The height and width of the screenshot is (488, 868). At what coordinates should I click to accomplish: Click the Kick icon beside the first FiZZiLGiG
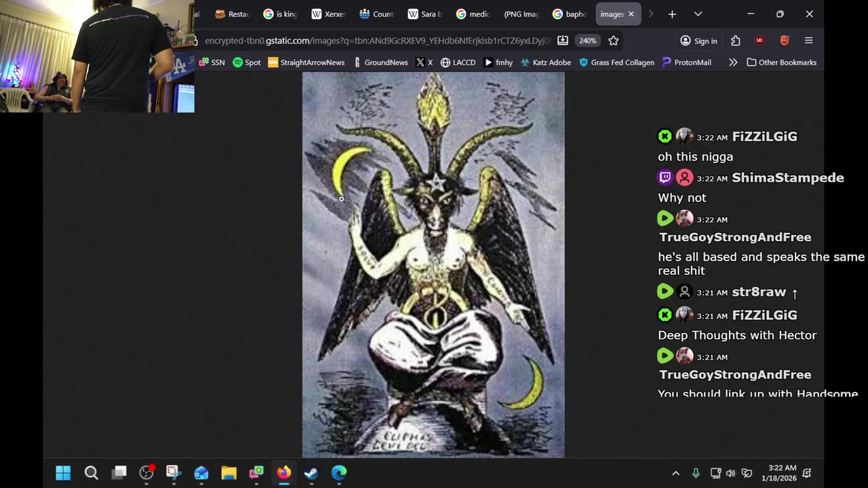pyautogui.click(x=665, y=136)
